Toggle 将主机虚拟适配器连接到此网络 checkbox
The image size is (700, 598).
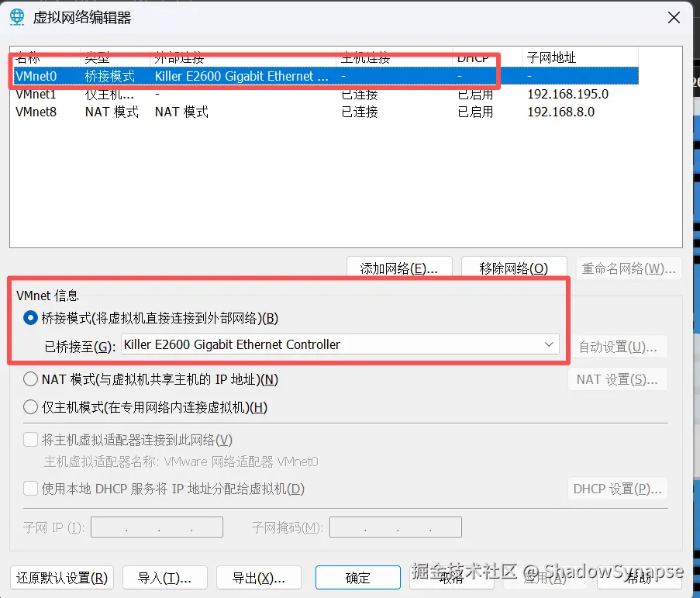coord(30,440)
